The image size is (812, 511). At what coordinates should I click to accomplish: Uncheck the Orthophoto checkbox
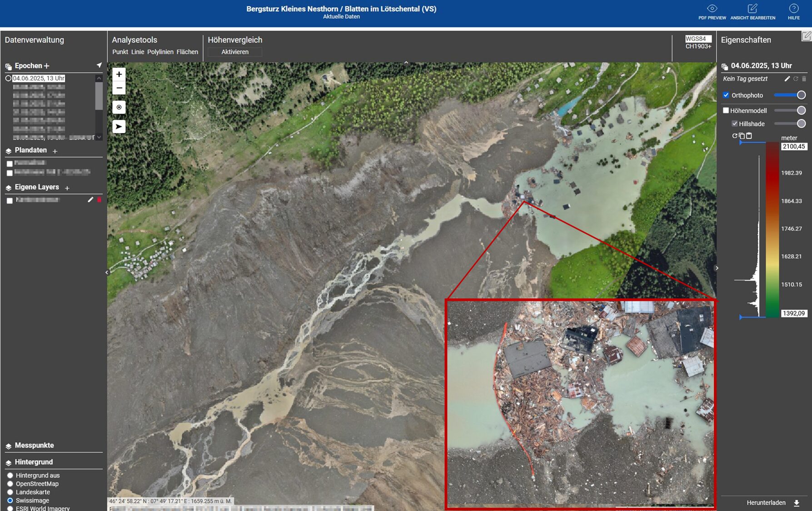(726, 95)
